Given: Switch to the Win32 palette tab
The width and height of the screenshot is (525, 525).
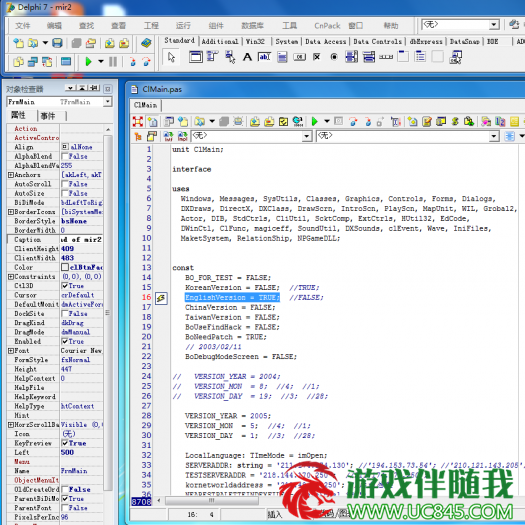Looking at the screenshot, I should tap(255, 41).
